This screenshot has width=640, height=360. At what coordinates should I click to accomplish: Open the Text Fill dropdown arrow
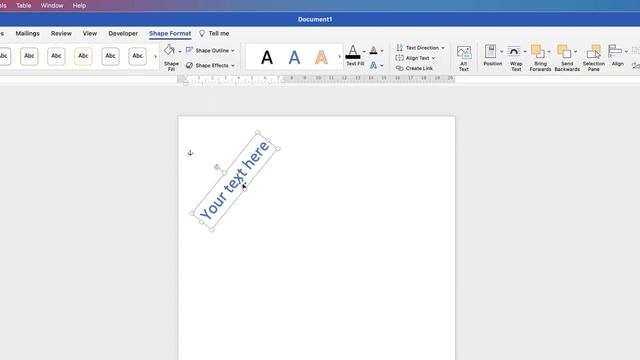coord(364,52)
